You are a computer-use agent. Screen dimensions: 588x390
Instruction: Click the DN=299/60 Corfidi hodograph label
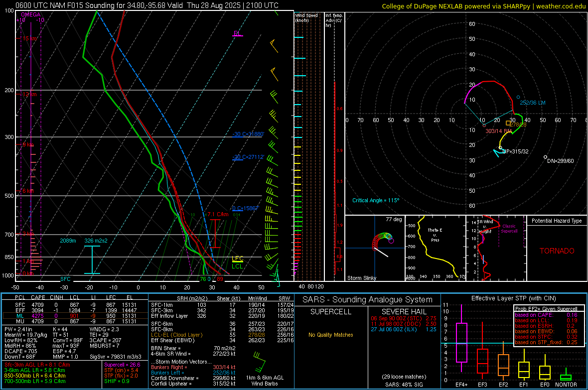pyautogui.click(x=560, y=161)
